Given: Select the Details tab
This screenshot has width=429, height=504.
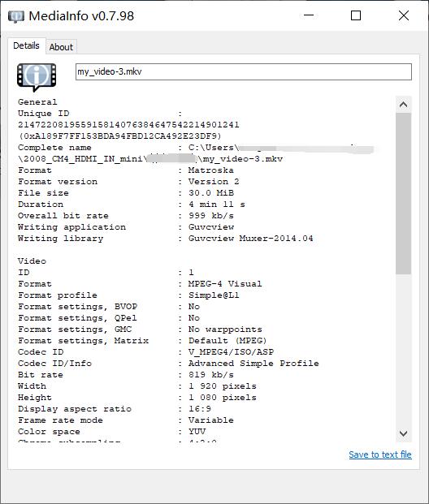Looking at the screenshot, I should (26, 45).
